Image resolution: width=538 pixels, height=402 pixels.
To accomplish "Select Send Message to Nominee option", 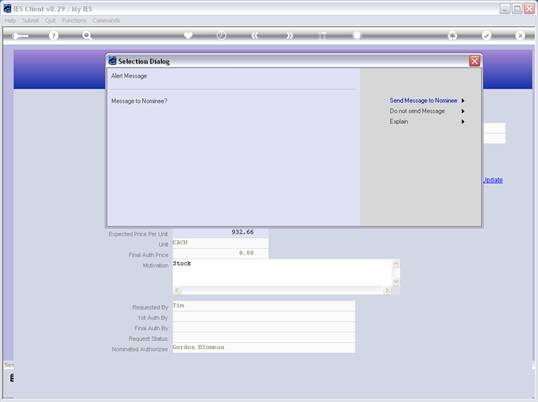I will 423,100.
